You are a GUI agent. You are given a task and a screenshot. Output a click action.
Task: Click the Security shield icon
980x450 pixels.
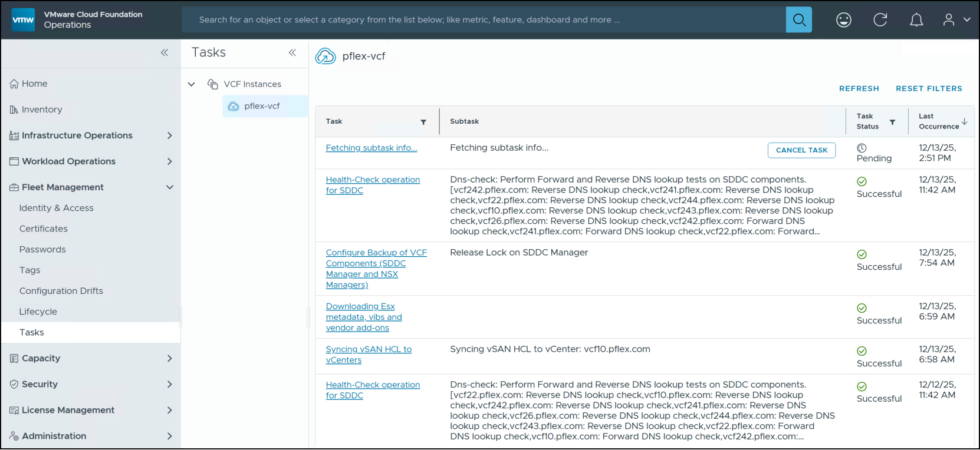click(14, 384)
